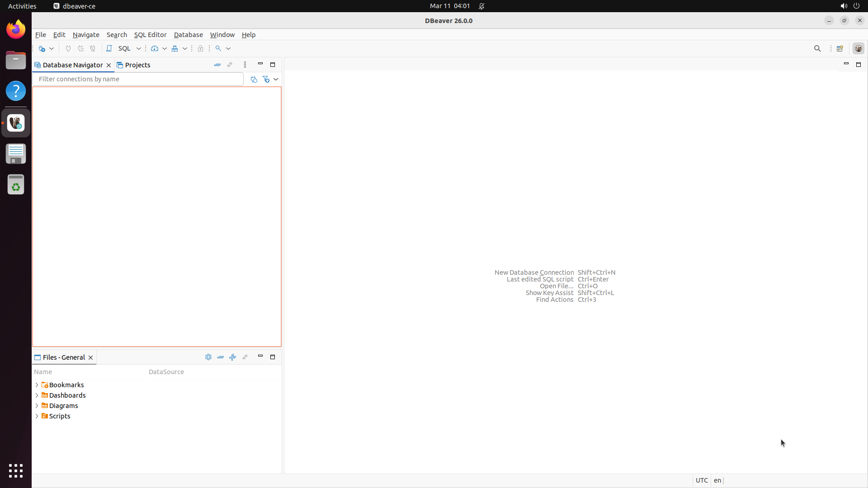868x488 pixels.
Task: Click the driver manager boxes icon
Action: coord(175,48)
